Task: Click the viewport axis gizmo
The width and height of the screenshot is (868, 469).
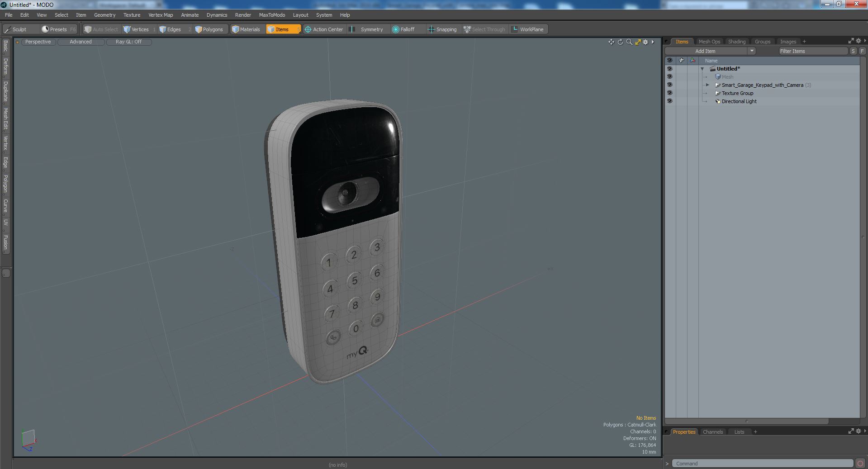Action: pyautogui.click(x=28, y=440)
